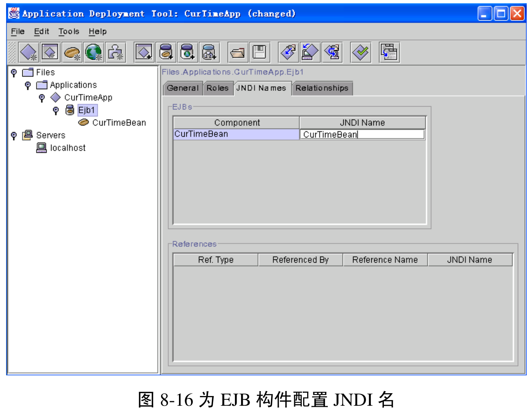The width and height of the screenshot is (532, 411).
Task: Click the New Application diamond toolbar icon
Action: 29,52
